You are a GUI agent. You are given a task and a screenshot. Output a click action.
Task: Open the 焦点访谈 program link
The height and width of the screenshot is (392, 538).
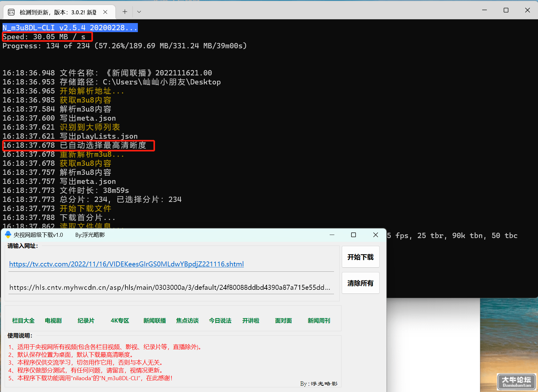click(x=187, y=321)
